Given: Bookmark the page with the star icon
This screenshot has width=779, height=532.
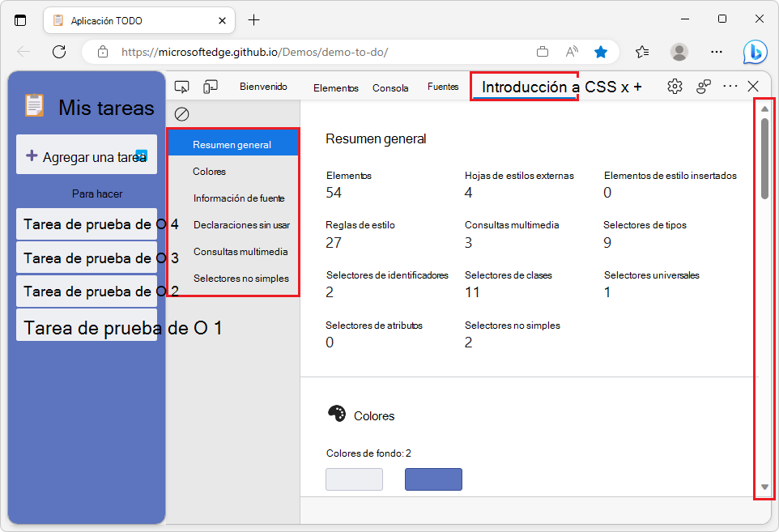Looking at the screenshot, I should pyautogui.click(x=601, y=51).
